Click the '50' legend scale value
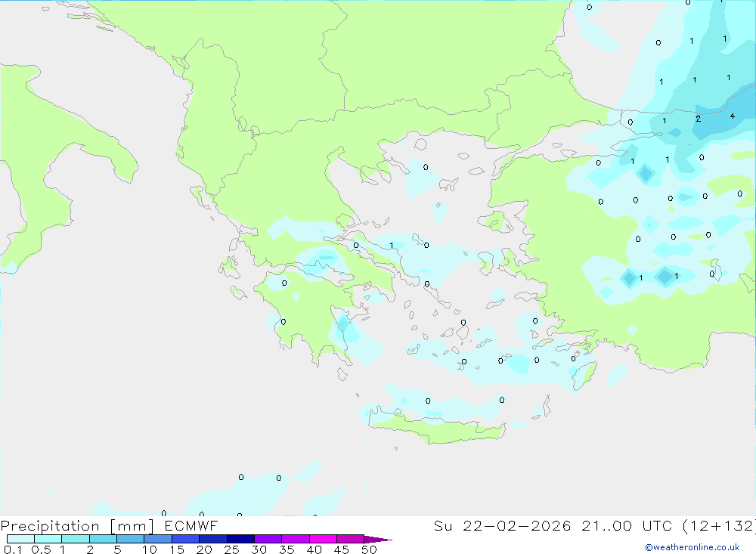This screenshot has height=554, width=756. [x=369, y=549]
